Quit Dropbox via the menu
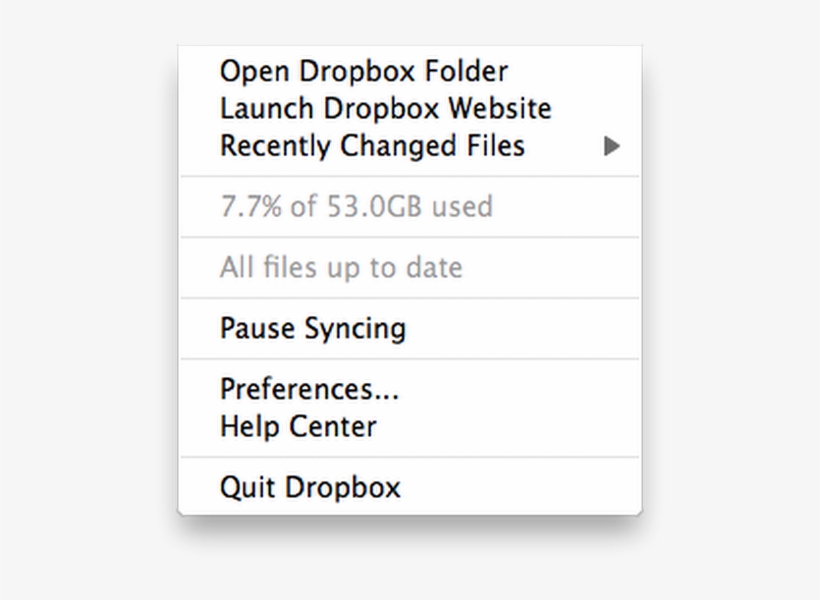The width and height of the screenshot is (820, 600). [310, 487]
